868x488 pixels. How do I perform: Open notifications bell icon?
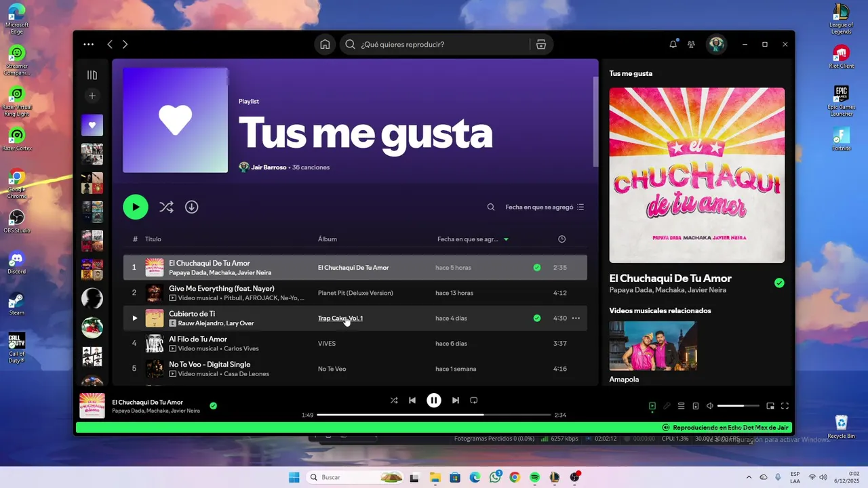click(673, 44)
